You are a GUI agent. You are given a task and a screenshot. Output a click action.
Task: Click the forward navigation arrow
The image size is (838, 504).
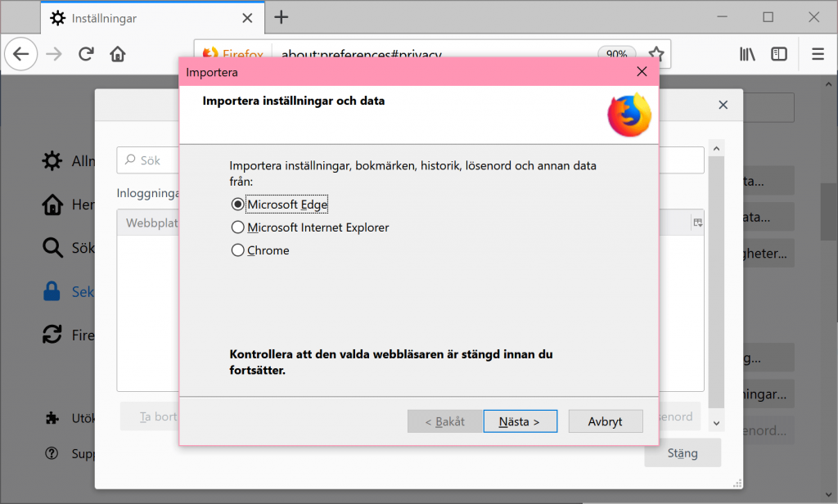pos(54,54)
